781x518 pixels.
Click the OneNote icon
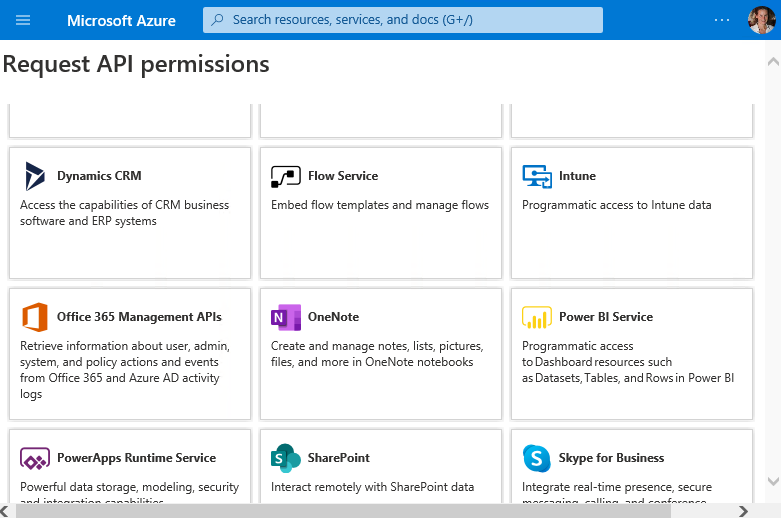click(286, 317)
